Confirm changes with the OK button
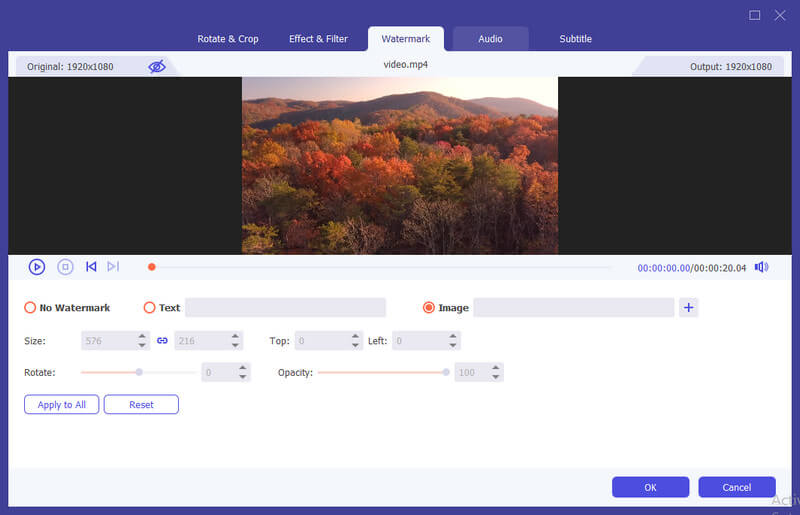800x515 pixels. 651,487
